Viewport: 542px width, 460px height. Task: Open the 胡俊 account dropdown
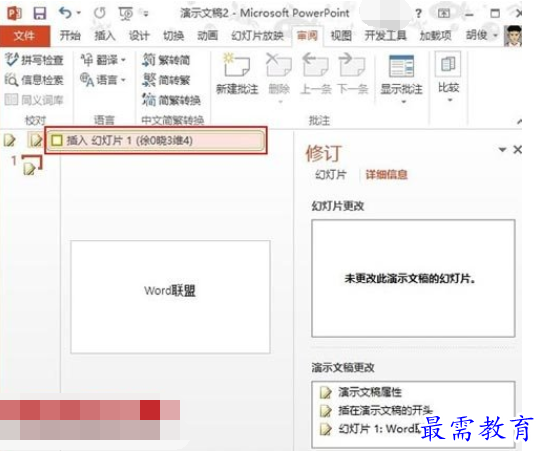[482, 35]
